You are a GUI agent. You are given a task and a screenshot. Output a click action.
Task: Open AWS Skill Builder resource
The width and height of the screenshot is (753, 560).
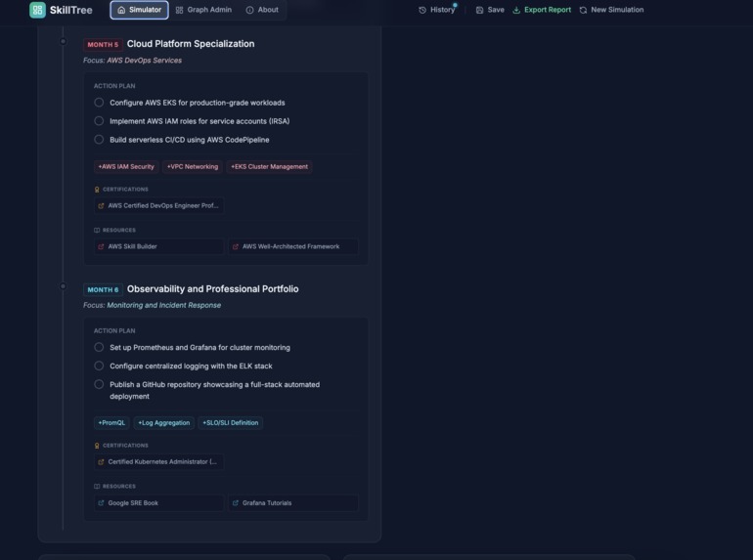[x=159, y=246]
